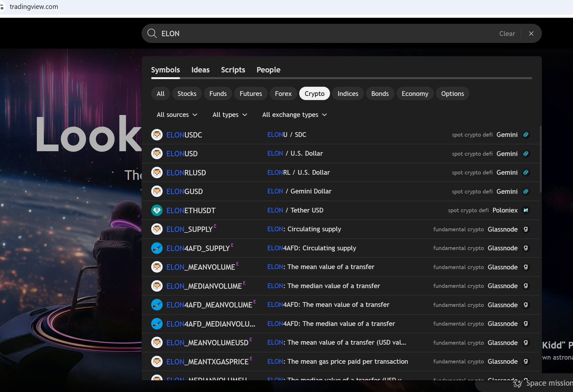Select the ELONUSDC symbol
This screenshot has height=392, width=573.
point(184,135)
